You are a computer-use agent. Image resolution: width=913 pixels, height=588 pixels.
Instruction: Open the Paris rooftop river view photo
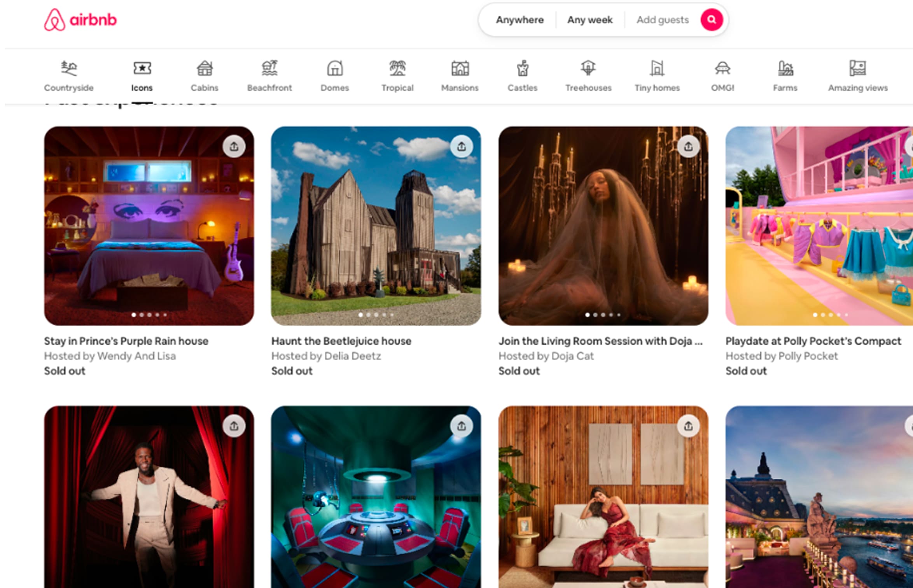tap(819, 497)
